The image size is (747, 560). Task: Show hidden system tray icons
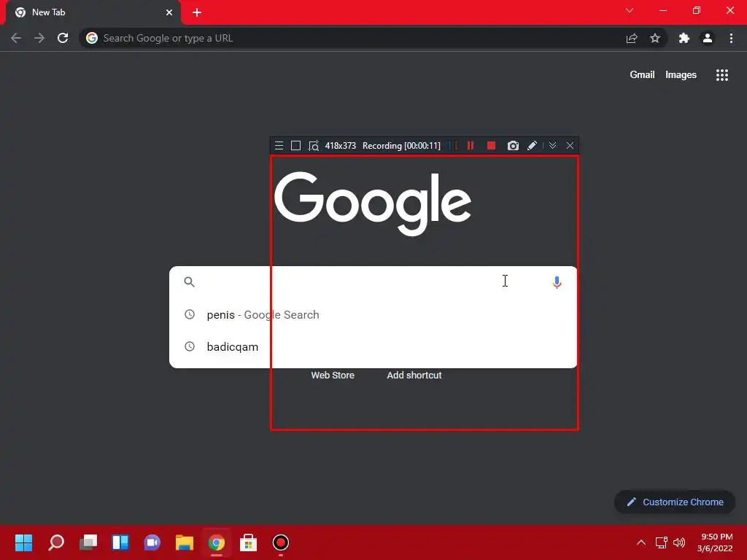[x=641, y=542]
